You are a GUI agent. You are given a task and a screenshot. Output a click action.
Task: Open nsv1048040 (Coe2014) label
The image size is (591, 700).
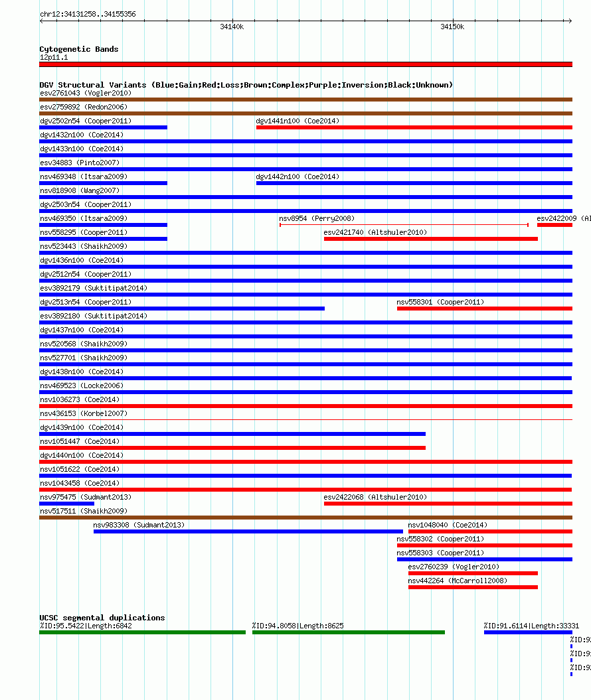448,525
